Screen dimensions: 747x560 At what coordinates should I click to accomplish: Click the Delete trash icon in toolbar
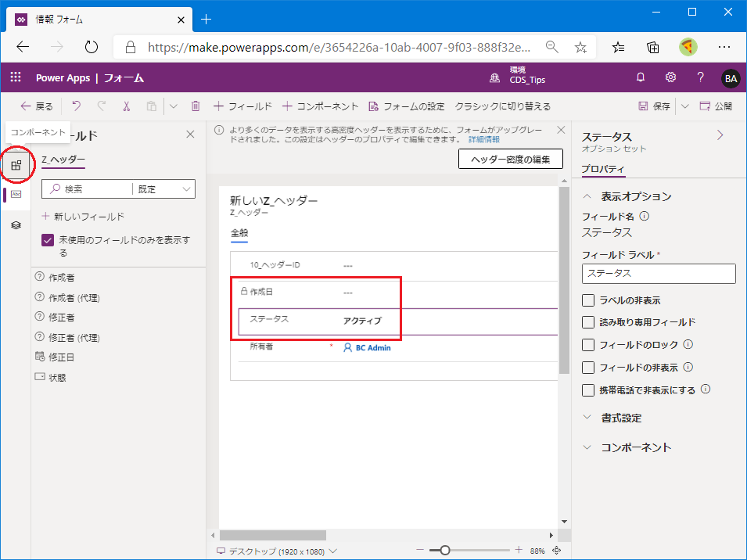point(196,106)
